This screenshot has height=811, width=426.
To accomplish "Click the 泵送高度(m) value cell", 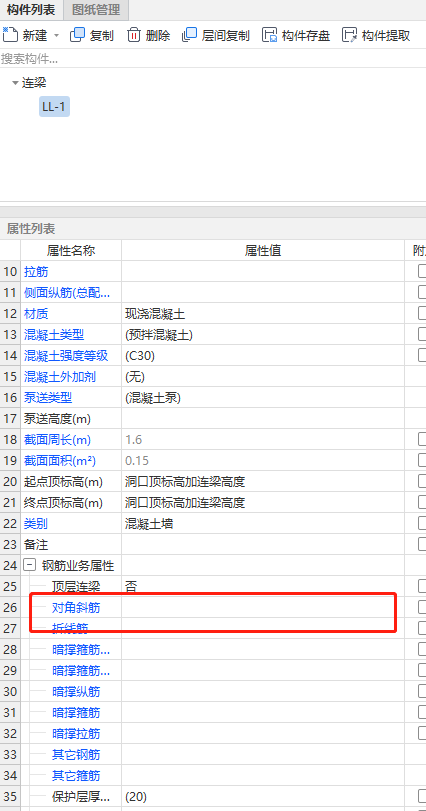I will point(263,418).
